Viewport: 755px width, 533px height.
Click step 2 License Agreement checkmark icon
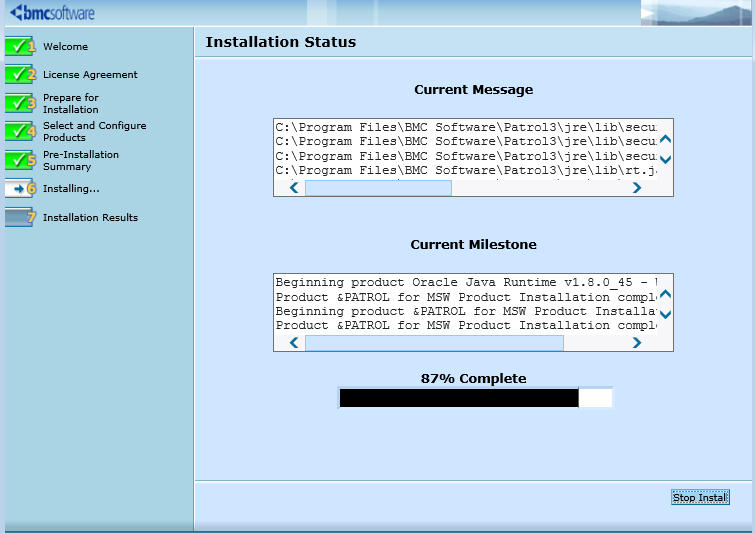pos(20,74)
